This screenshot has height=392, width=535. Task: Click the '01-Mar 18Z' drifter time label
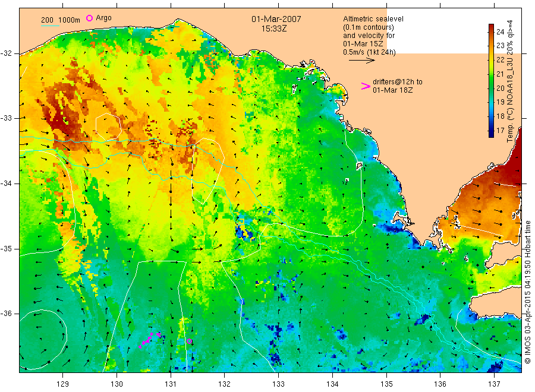[x=393, y=90]
